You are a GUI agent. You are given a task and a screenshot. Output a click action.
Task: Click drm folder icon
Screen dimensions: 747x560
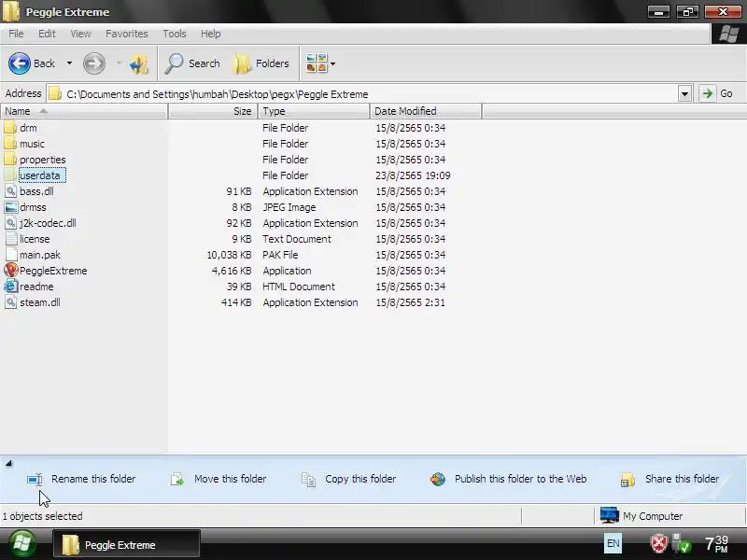[x=10, y=127]
